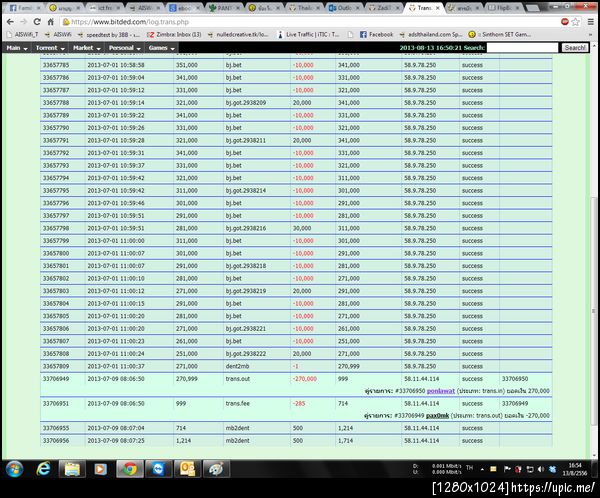
Task: Expand the Personal dropdown menu
Action: (x=125, y=48)
